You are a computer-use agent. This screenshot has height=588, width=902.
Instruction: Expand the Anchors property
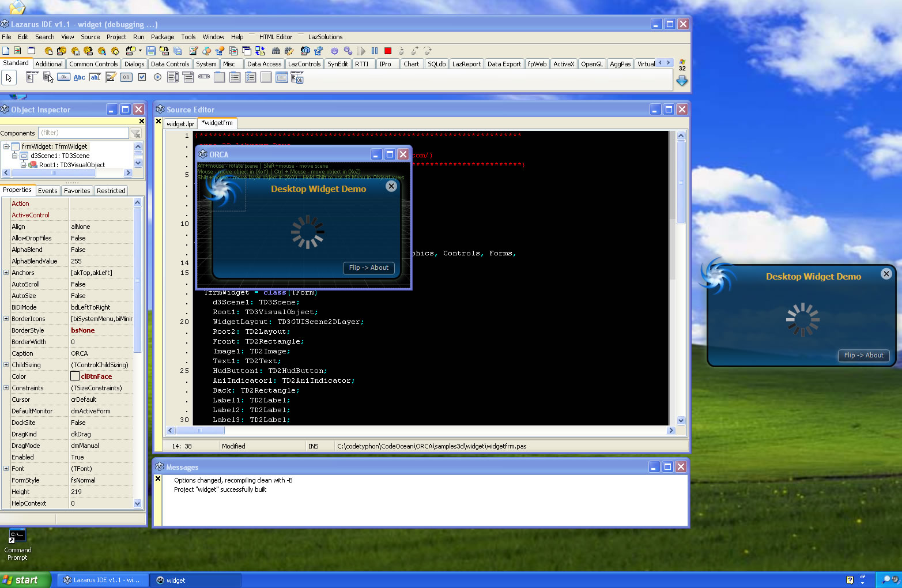click(x=6, y=273)
